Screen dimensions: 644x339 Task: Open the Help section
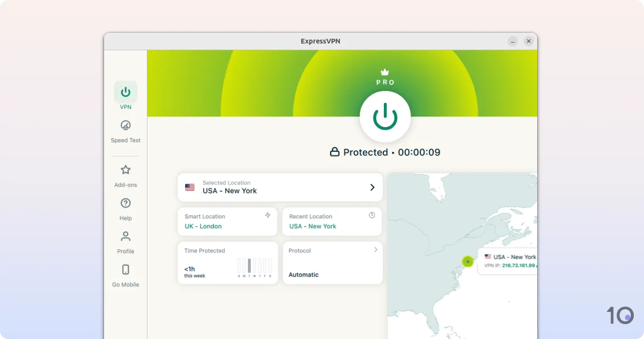pos(125,203)
